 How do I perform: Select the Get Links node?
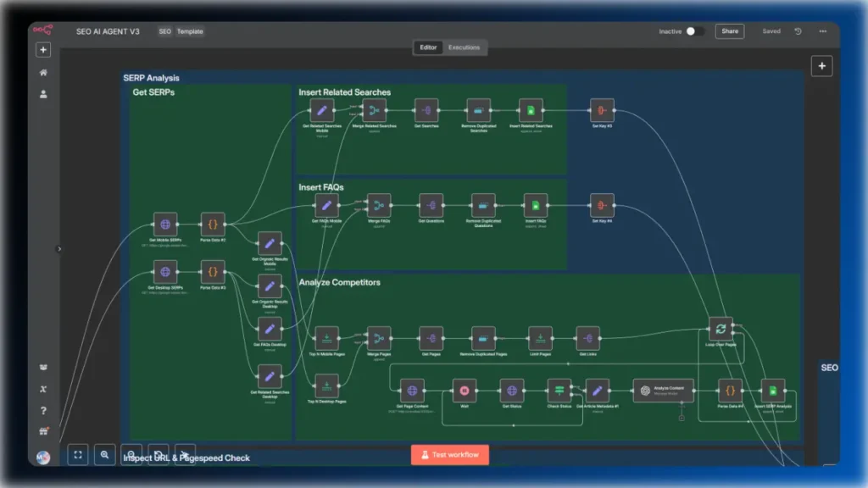[x=587, y=339]
